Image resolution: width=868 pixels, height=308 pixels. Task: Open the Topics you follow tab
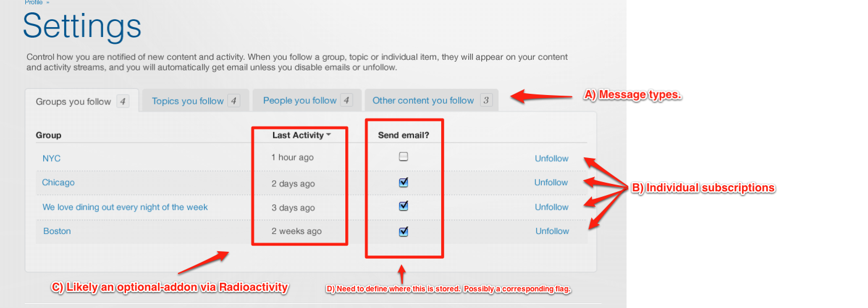(x=188, y=101)
